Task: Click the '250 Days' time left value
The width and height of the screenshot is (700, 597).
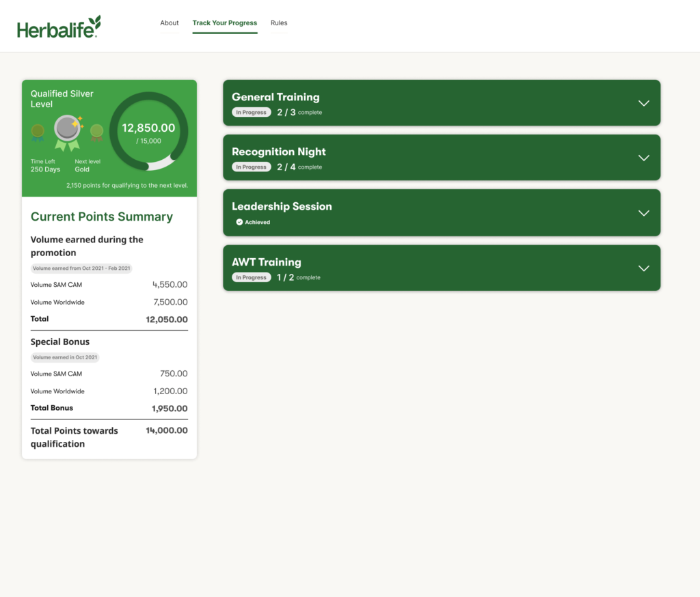Action: pyautogui.click(x=45, y=169)
